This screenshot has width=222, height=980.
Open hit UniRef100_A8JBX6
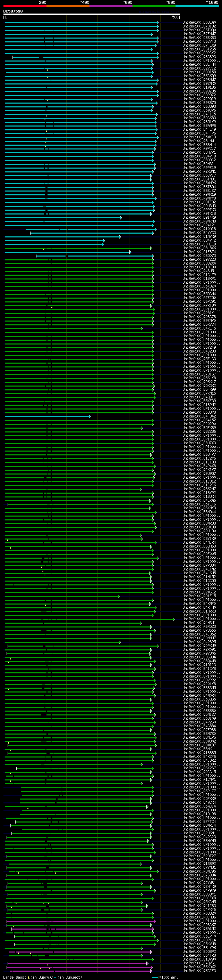(199, 248)
